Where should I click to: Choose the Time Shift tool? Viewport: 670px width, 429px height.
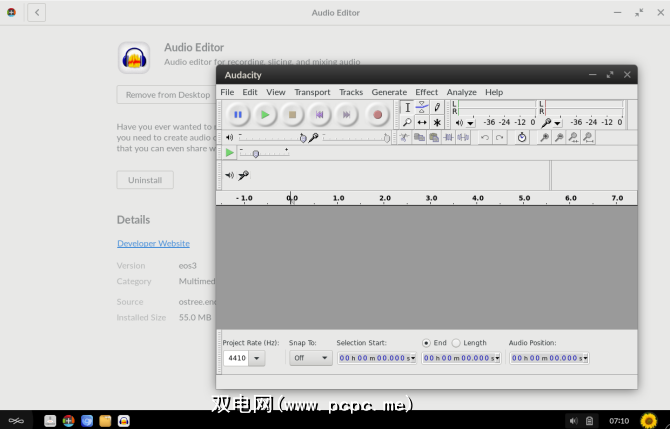(422, 122)
